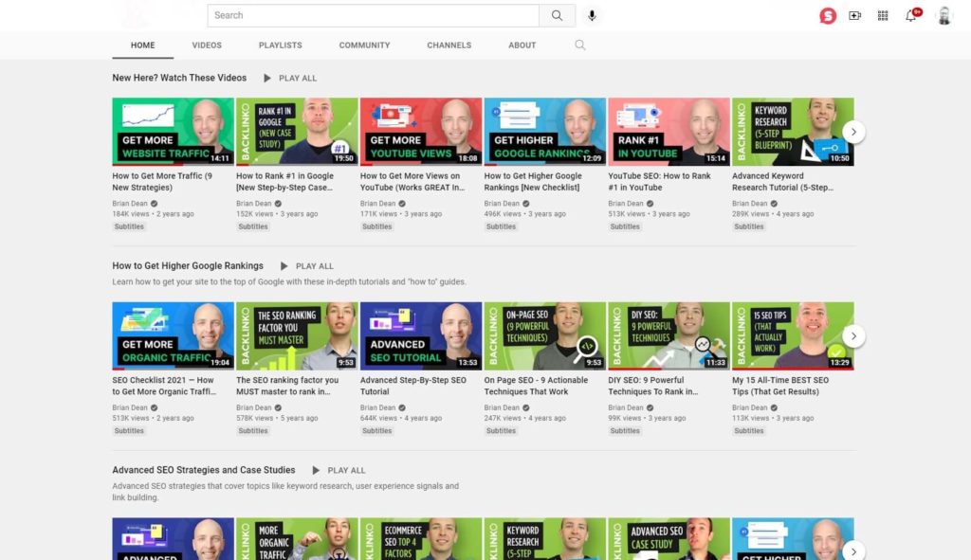971x560 pixels.
Task: Click in the Search input field
Action: [x=373, y=15]
